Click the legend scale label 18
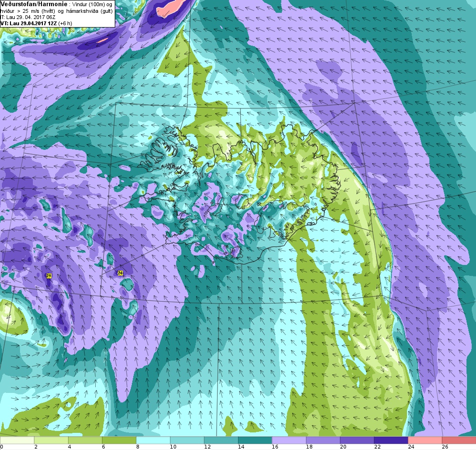476x450 pixels. 309,447
